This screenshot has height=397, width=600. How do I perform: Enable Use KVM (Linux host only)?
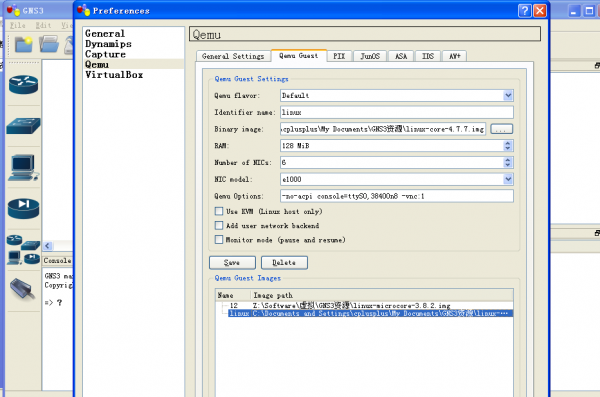coord(219,211)
